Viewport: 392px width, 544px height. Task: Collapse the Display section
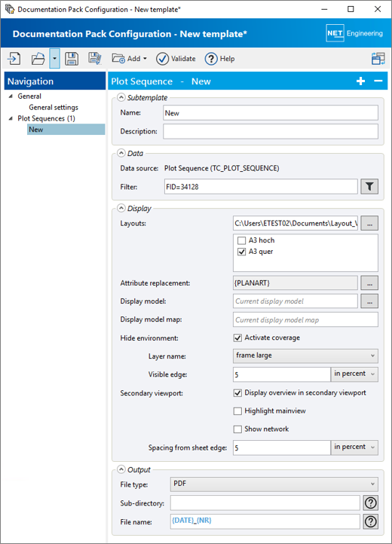click(x=121, y=208)
